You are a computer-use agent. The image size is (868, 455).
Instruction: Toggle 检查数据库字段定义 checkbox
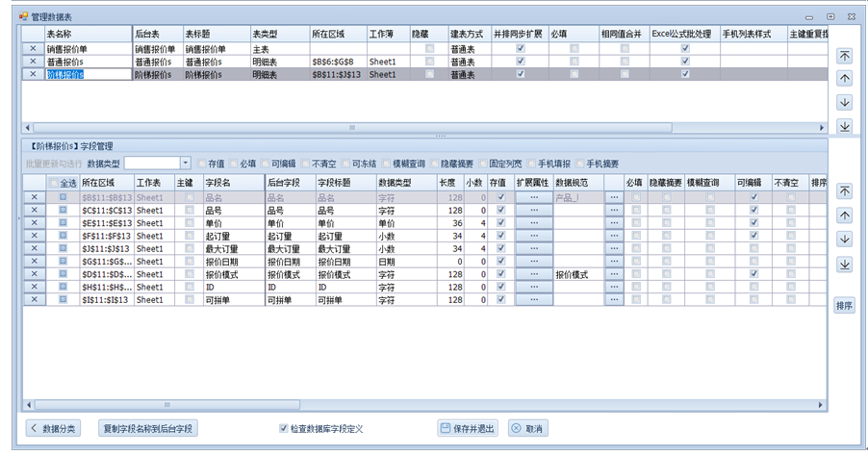coord(283,428)
